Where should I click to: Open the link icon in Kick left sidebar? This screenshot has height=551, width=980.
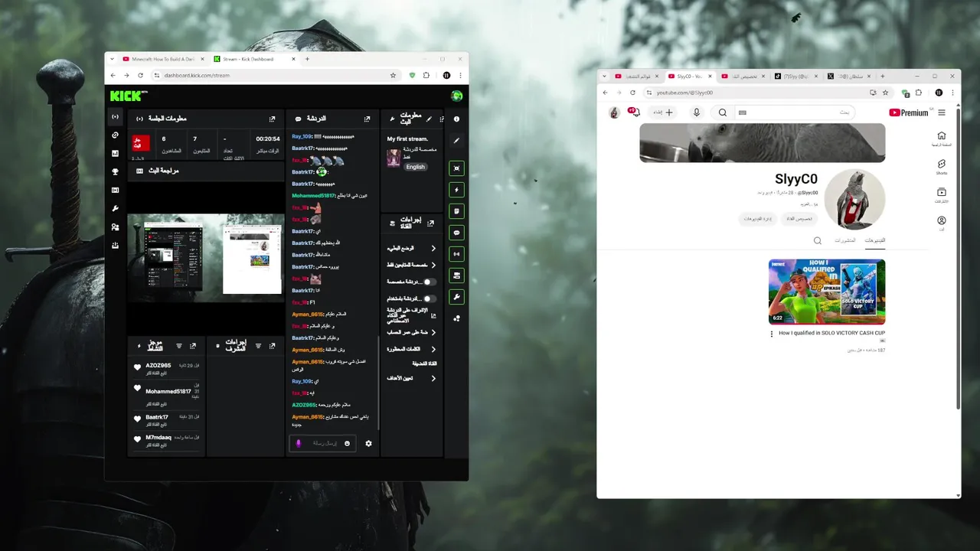[115, 135]
